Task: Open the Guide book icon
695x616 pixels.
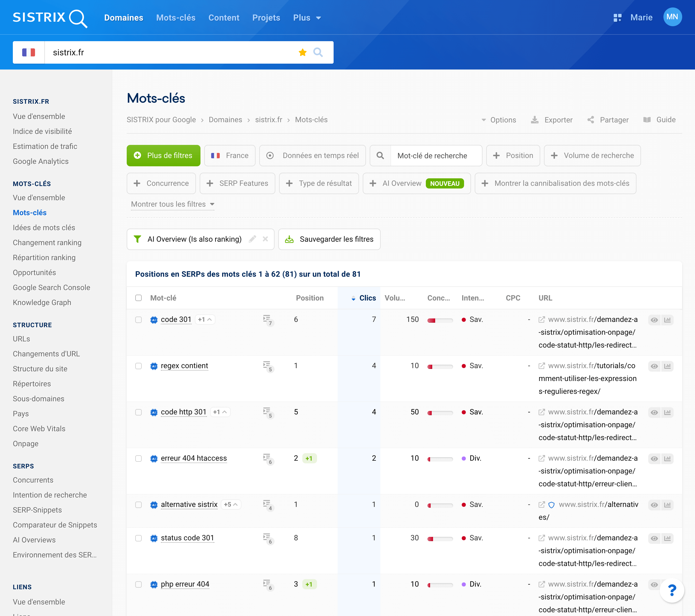Action: tap(647, 120)
